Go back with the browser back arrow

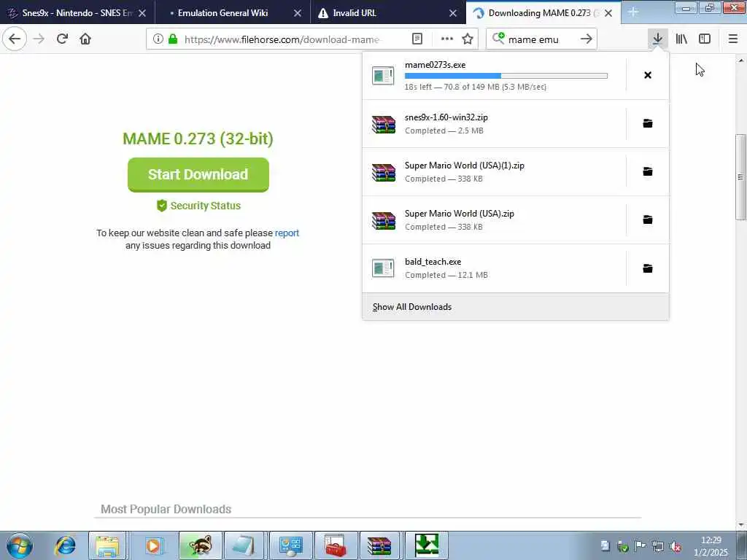15,39
